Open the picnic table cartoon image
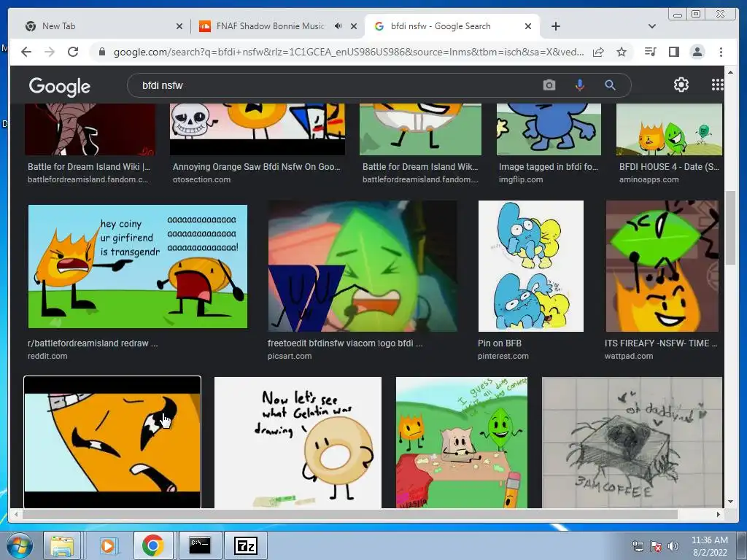Image resolution: width=747 pixels, height=560 pixels. coord(462,443)
